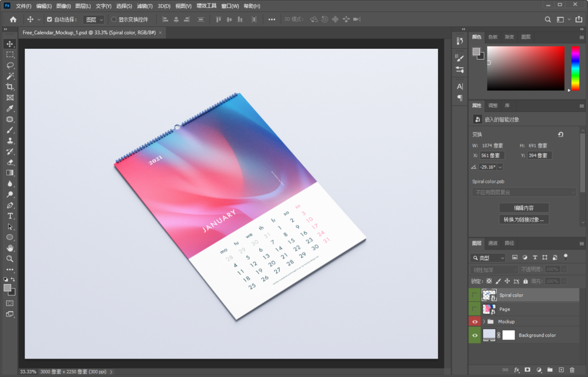Select the Magic Wand tool
This screenshot has height=377, width=588.
(10, 76)
